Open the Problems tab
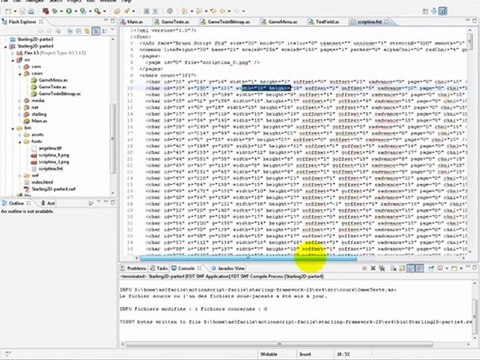The width and height of the screenshot is (480, 360). (133, 268)
